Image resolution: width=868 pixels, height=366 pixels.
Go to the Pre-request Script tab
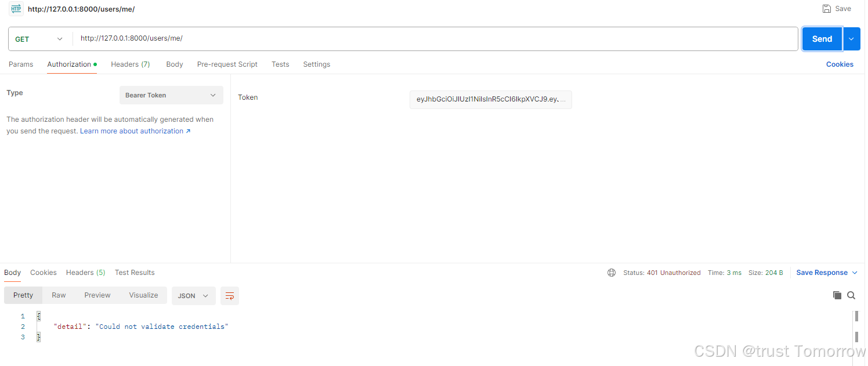click(227, 64)
